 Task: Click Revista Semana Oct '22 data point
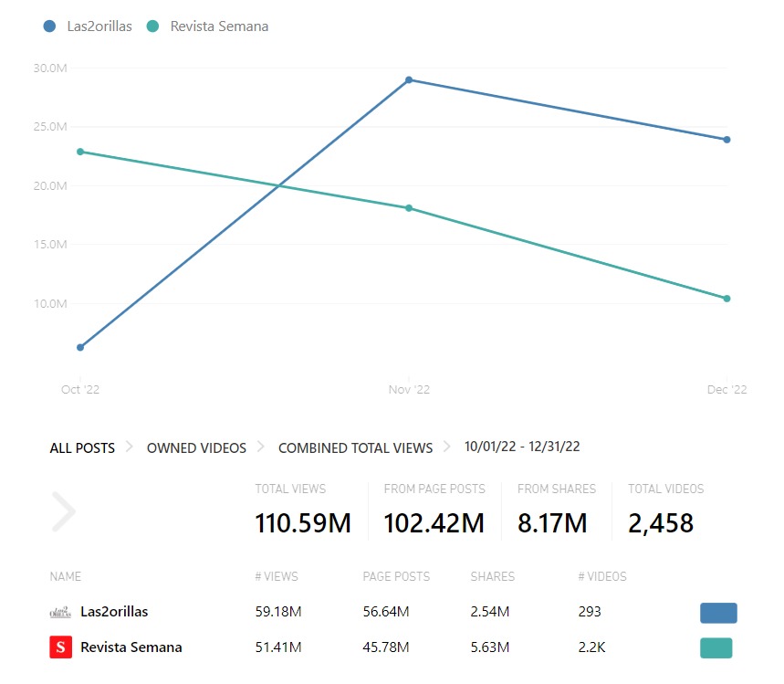coord(80,152)
